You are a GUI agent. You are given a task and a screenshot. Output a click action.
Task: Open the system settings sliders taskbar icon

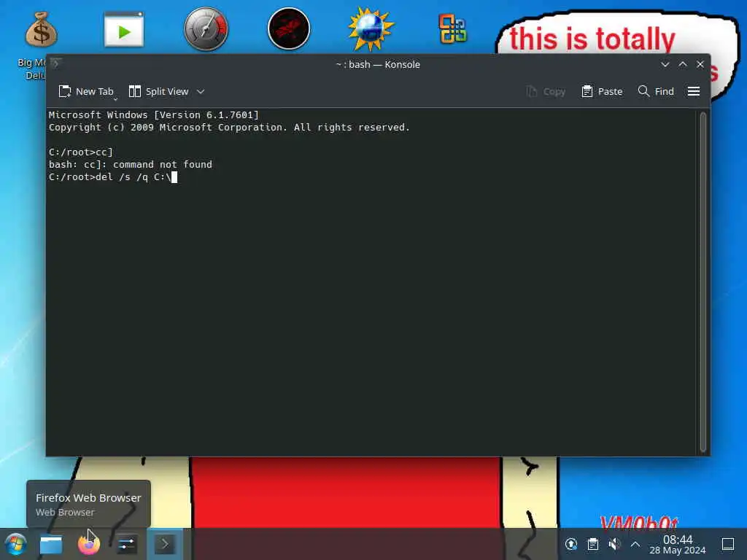pos(127,544)
